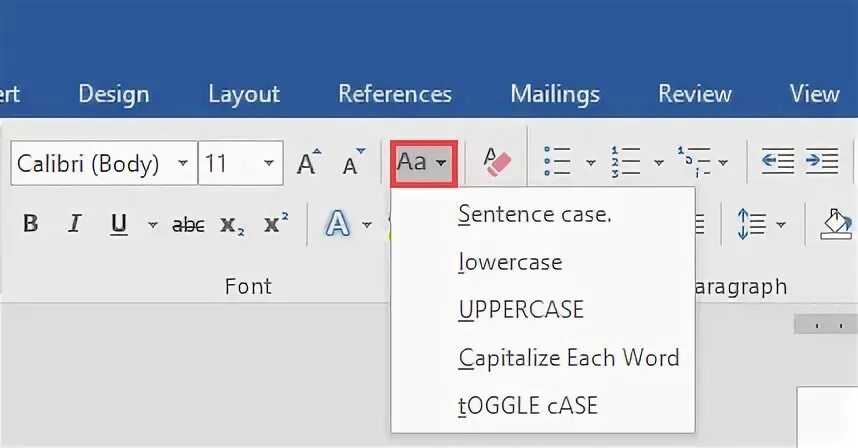Choose UPPERCASE from the case menu
This screenshot has height=448, width=858.
520,309
